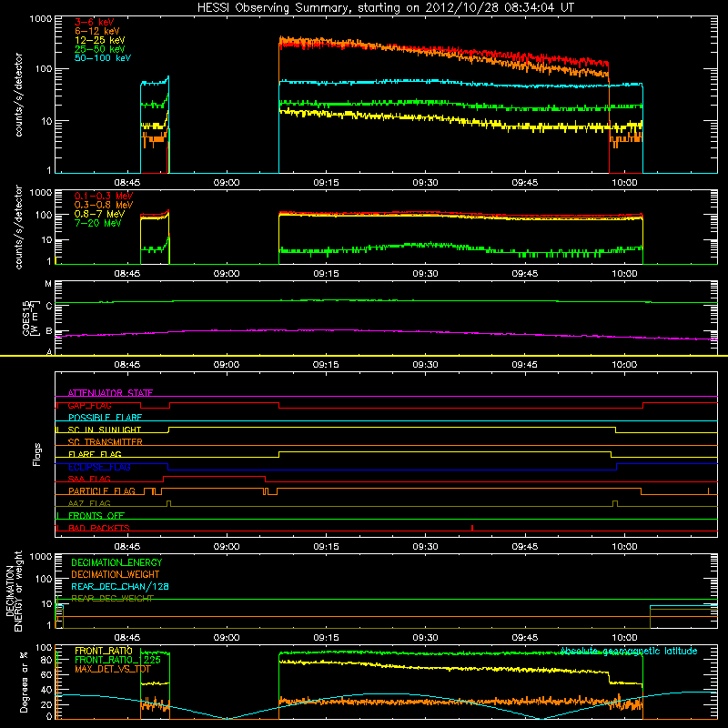The height and width of the screenshot is (728, 728).
Task: Click the DECIMATION ENERGY or weight axis title
Action: coord(14,591)
